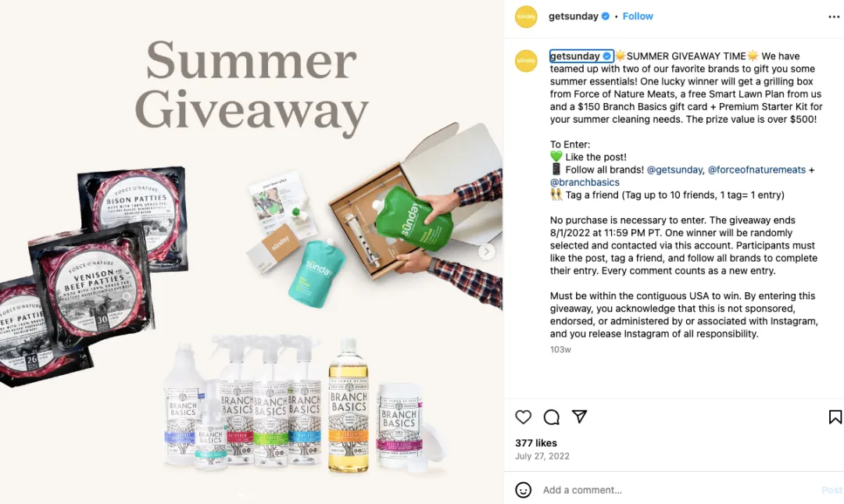Image resolution: width=844 pixels, height=504 pixels.
Task: Click the highlighted getsunday caption username
Action: coord(581,56)
